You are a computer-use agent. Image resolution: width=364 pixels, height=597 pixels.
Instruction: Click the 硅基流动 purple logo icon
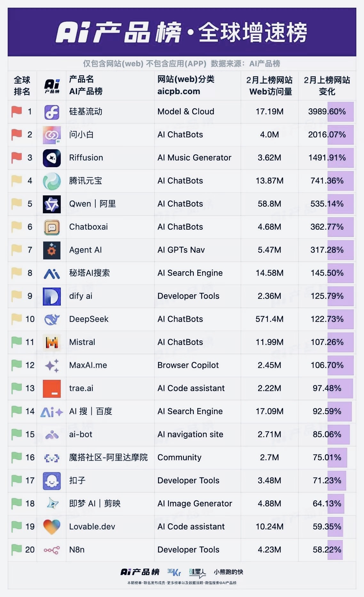click(51, 112)
